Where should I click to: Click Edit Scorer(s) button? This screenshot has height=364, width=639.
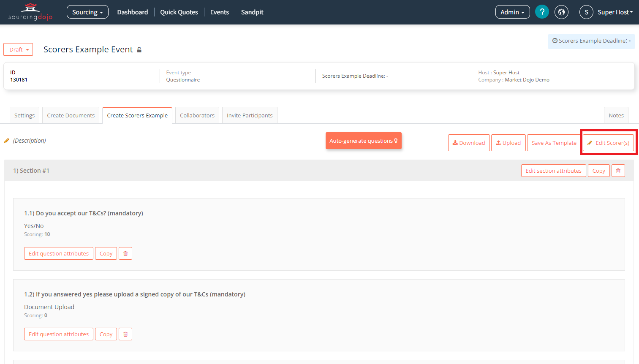point(609,143)
